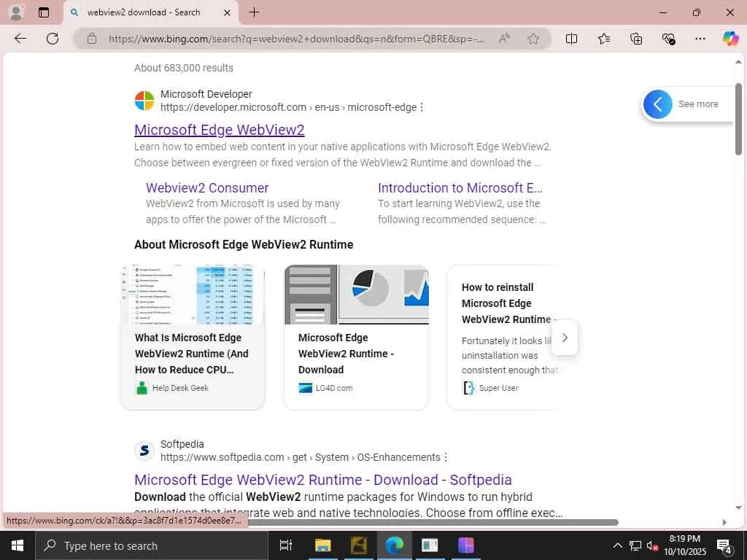747x560 pixels.
Task: Open Webview2 Consumer sublink
Action: tap(207, 187)
